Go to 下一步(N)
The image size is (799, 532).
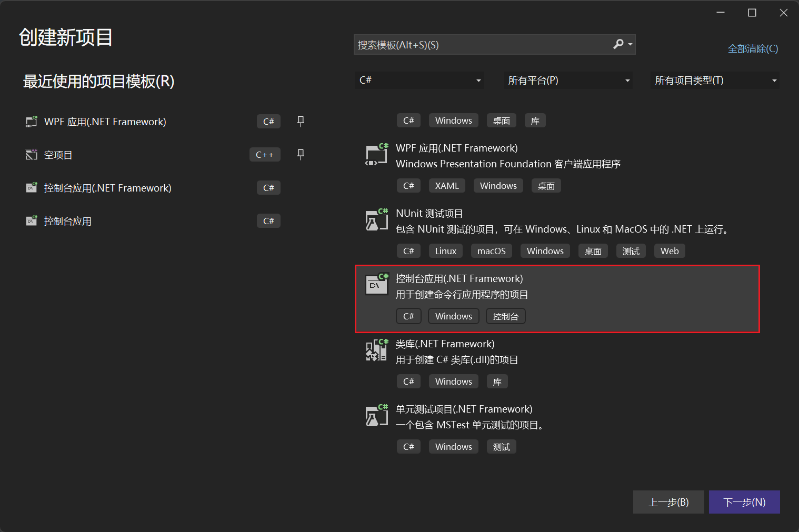tap(744, 502)
